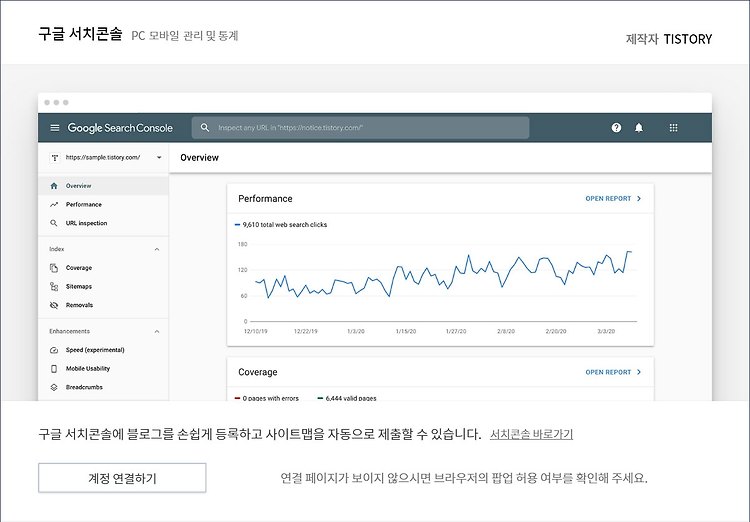Screen dimensions: 750x522
Task: Open the hamburger menu in Search Console
Action: coord(55,128)
